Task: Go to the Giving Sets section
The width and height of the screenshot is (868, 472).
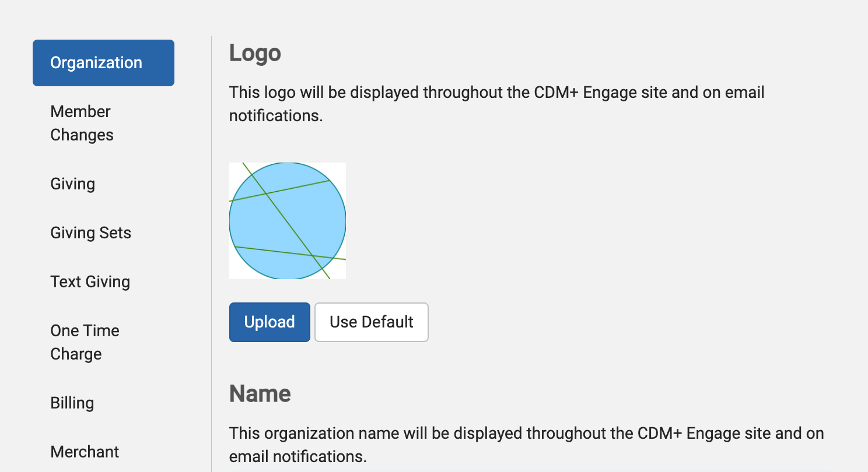Action: coord(91,233)
